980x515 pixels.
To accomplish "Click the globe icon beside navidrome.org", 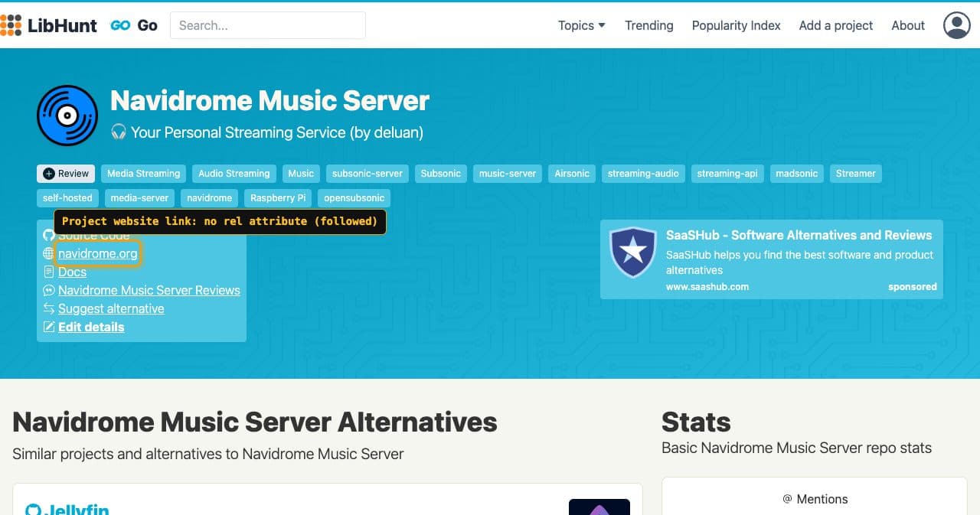I will [49, 253].
